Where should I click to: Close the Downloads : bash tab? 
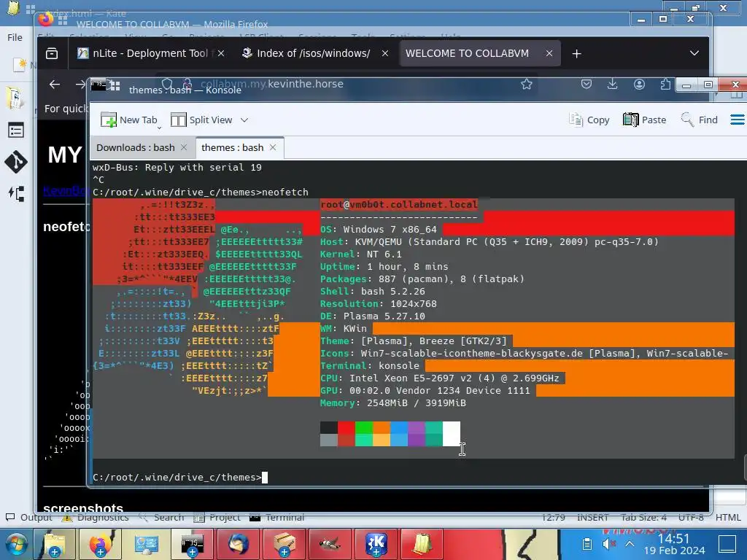pos(184,147)
